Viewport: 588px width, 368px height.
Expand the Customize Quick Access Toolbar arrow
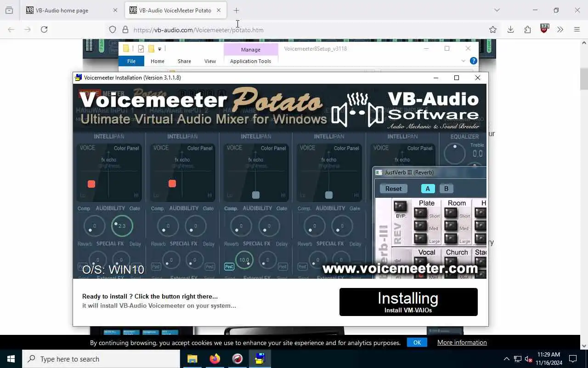[159, 49]
